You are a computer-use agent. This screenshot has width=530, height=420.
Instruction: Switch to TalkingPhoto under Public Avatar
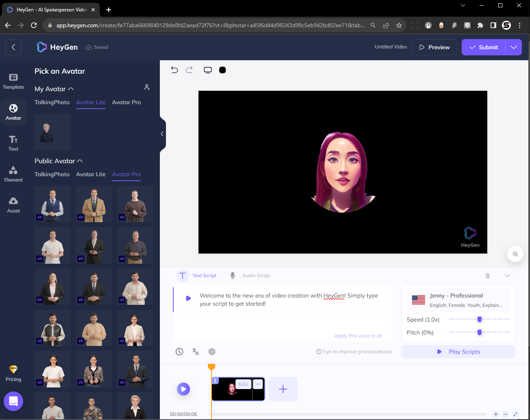click(52, 174)
